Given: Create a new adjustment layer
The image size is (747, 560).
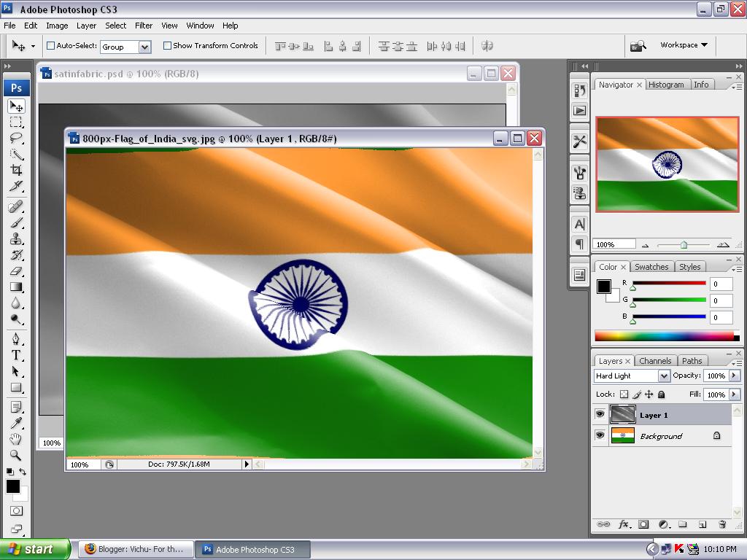Looking at the screenshot, I should coord(664,524).
